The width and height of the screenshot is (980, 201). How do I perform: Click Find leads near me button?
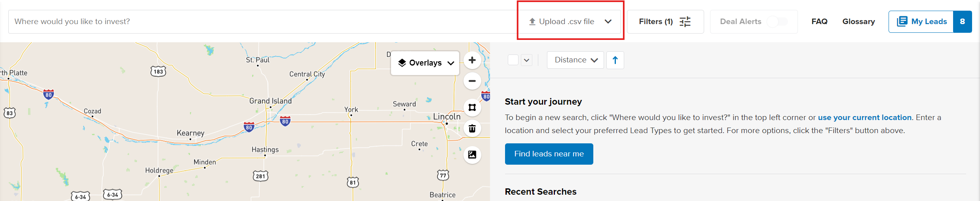pyautogui.click(x=549, y=154)
